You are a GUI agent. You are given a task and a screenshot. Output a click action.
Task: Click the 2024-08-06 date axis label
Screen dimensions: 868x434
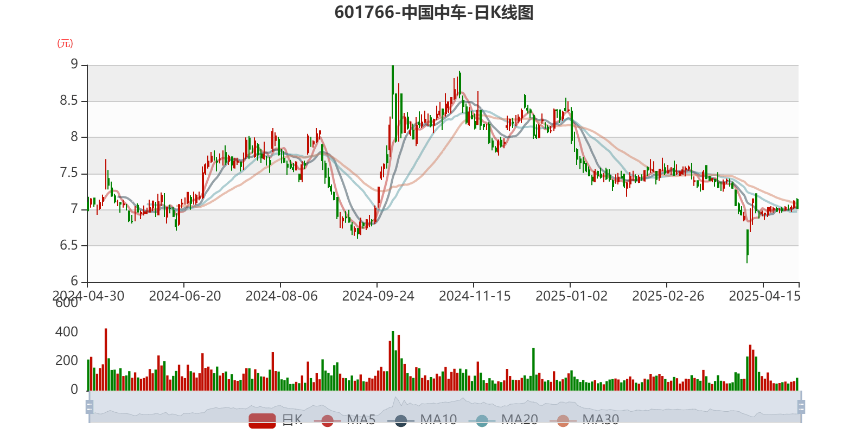282,296
